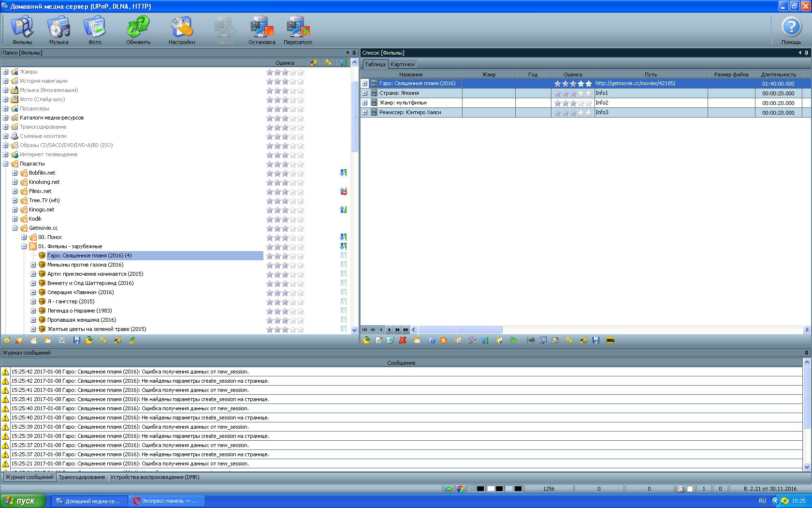The image size is (812, 508).
Task: Expand the Kinokong.net podcast node
Action: click(14, 182)
